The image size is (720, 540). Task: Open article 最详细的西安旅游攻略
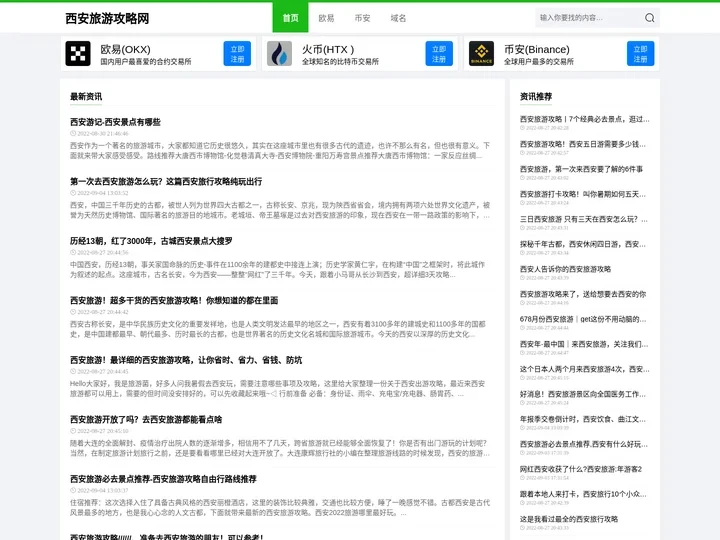pyautogui.click(x=186, y=360)
